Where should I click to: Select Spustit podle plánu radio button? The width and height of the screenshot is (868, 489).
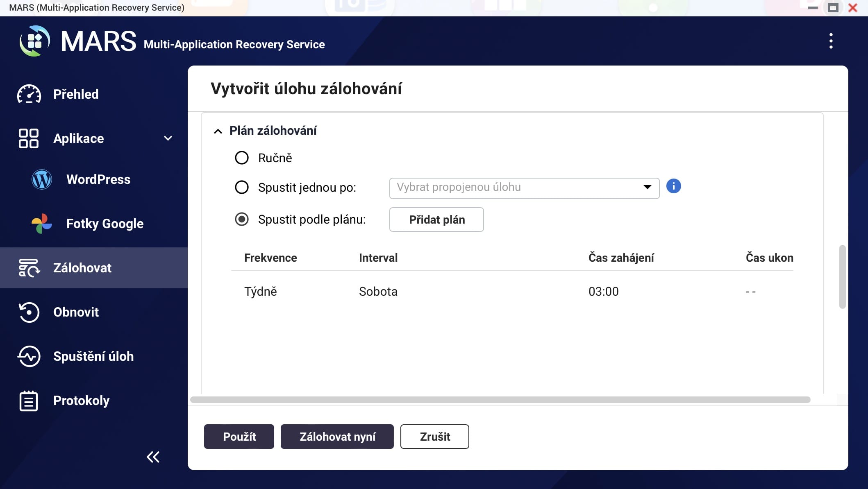click(x=242, y=220)
